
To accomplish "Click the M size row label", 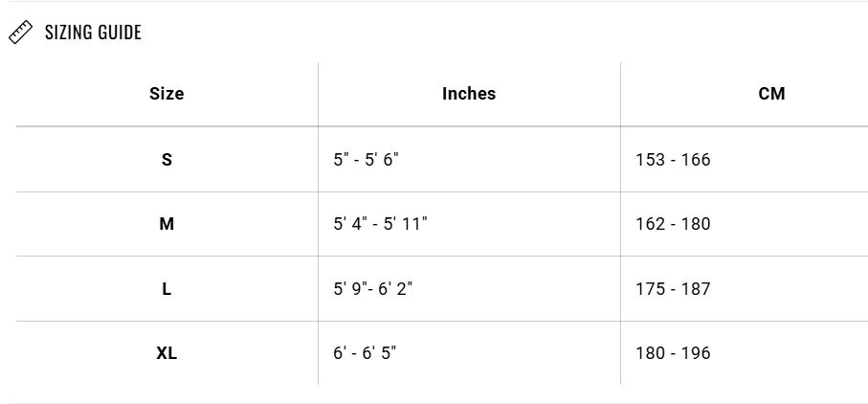I will click(x=167, y=224).
